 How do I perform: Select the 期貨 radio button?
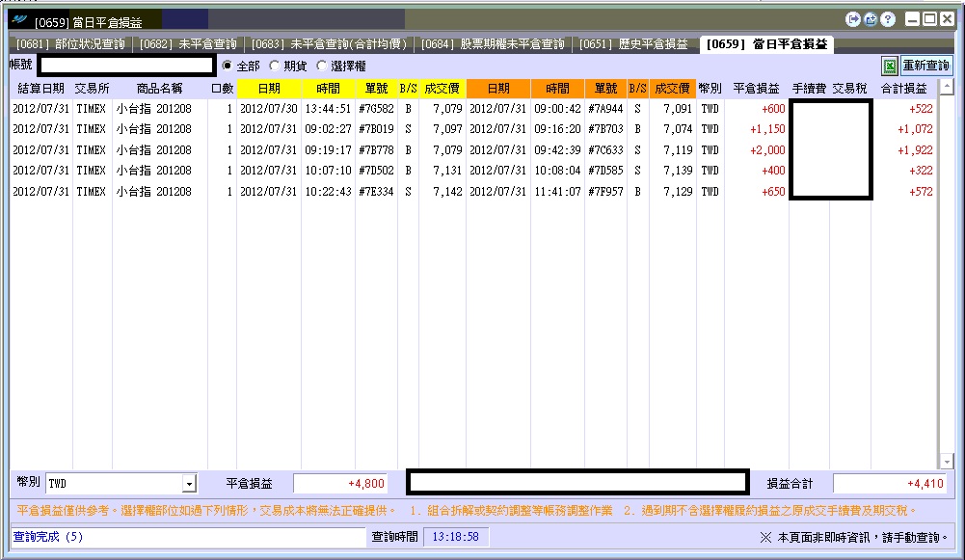point(275,66)
